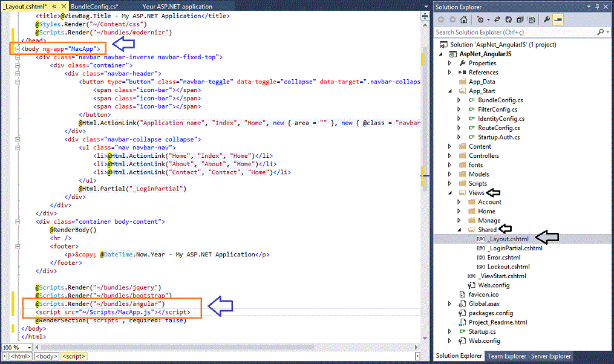
Task: Select the packages.config file icon
Action: click(x=462, y=313)
